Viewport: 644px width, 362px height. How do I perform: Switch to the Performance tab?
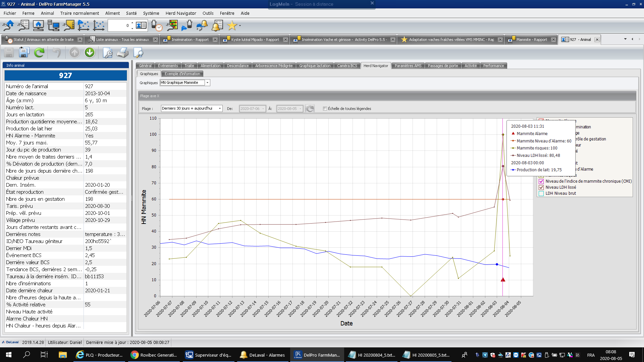click(493, 66)
